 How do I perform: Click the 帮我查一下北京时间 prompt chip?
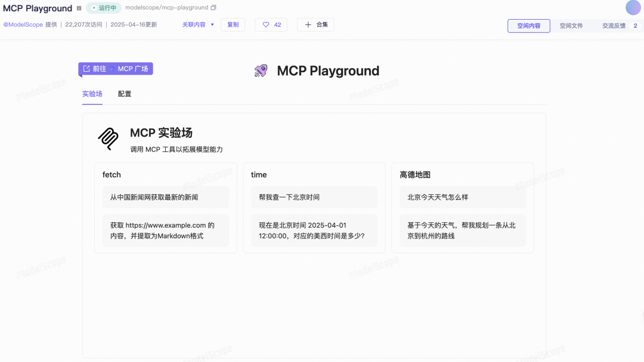click(314, 197)
